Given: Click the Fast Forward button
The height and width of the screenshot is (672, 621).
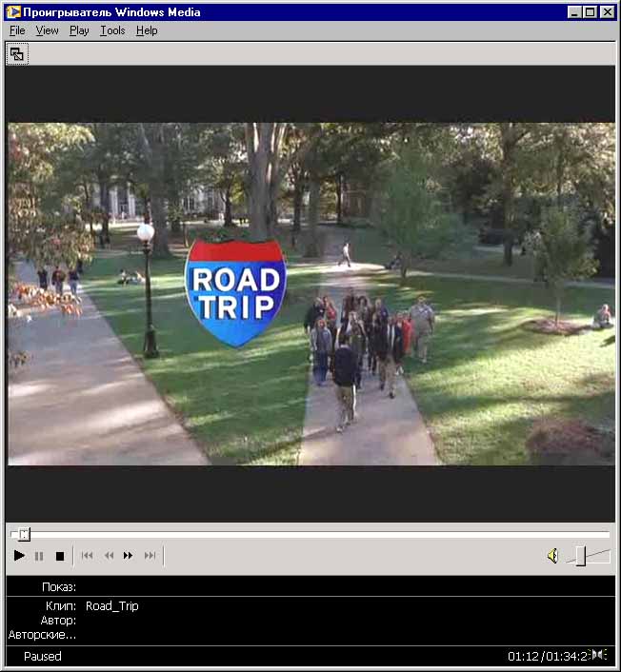Looking at the screenshot, I should (x=128, y=556).
